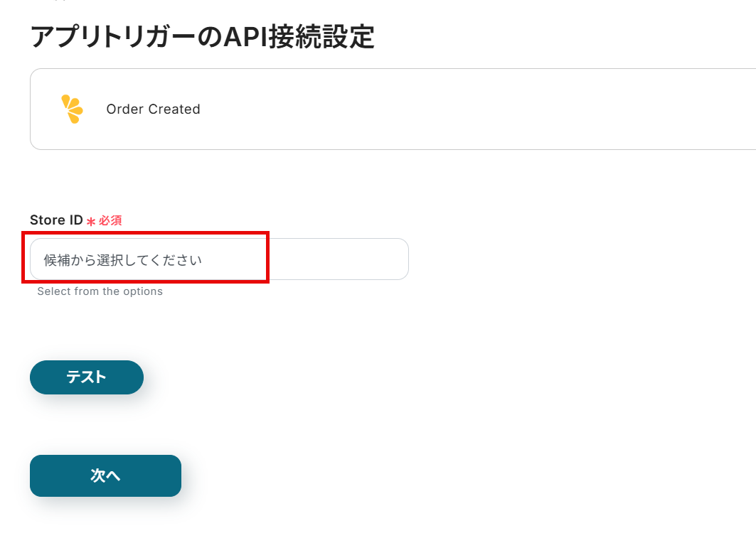This screenshot has width=756, height=538.
Task: Show Store ID candidate options list
Action: tap(219, 259)
